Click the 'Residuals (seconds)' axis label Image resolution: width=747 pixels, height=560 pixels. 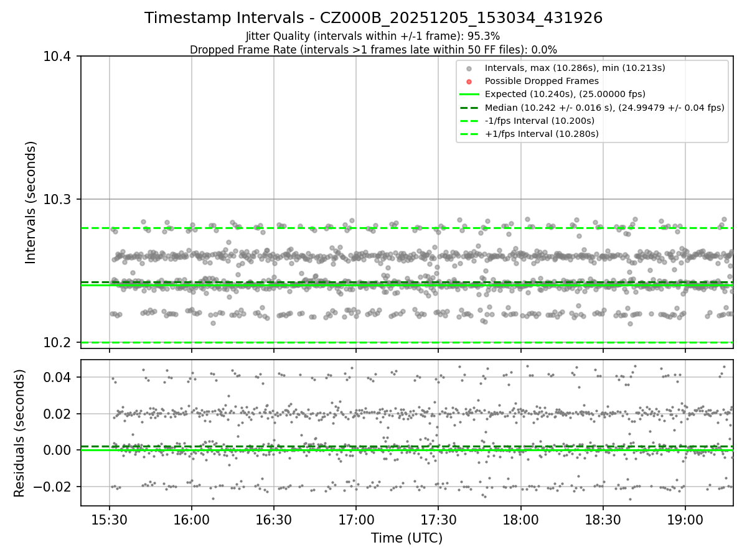(x=19, y=433)
